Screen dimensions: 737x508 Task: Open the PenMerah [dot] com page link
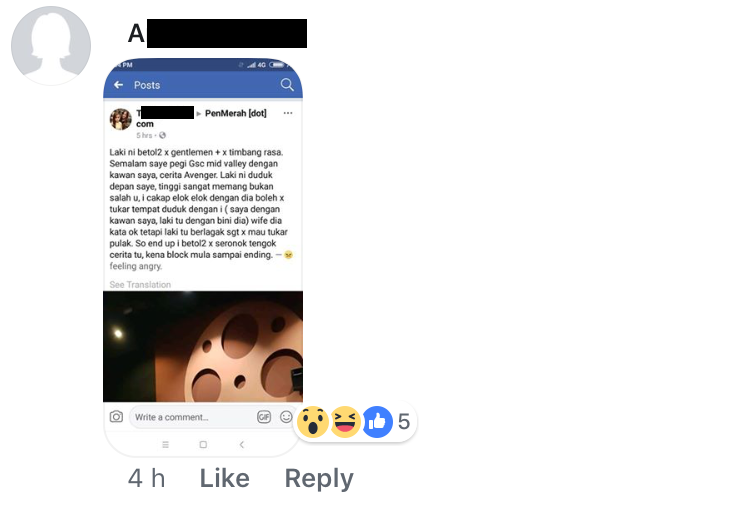[235, 113]
